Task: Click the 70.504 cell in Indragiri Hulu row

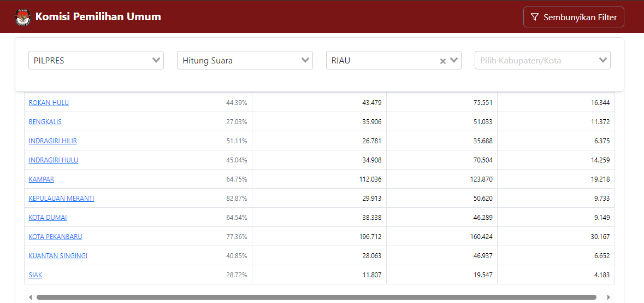Action: point(442,160)
